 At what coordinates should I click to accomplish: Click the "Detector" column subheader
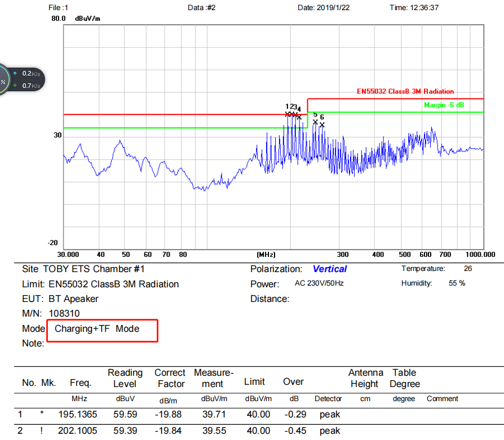328,398
